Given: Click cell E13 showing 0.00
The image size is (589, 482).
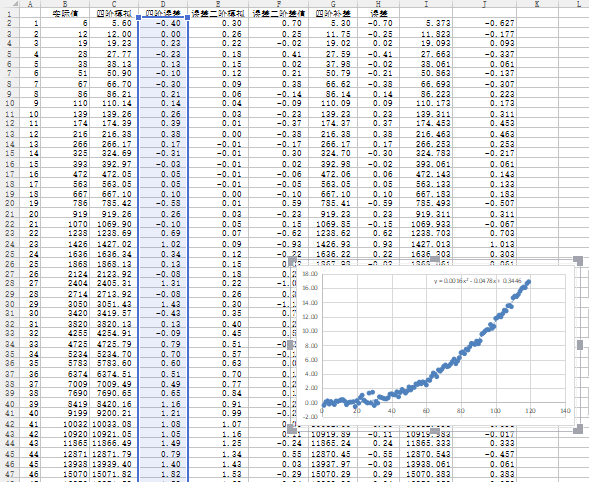Looking at the screenshot, I should click(218, 134).
